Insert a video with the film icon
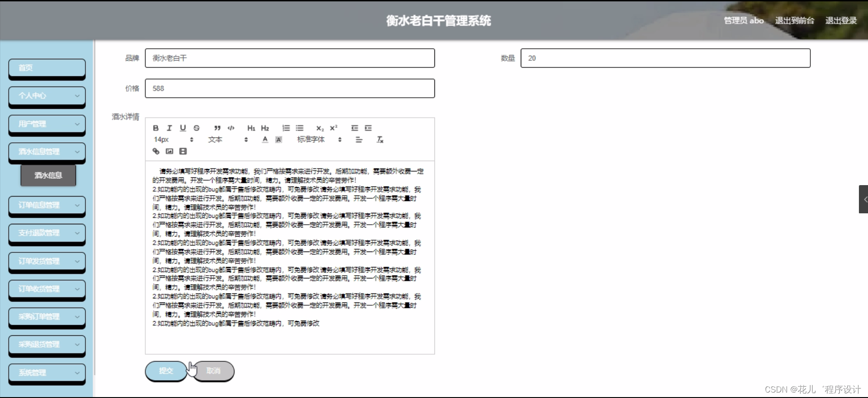 point(183,151)
